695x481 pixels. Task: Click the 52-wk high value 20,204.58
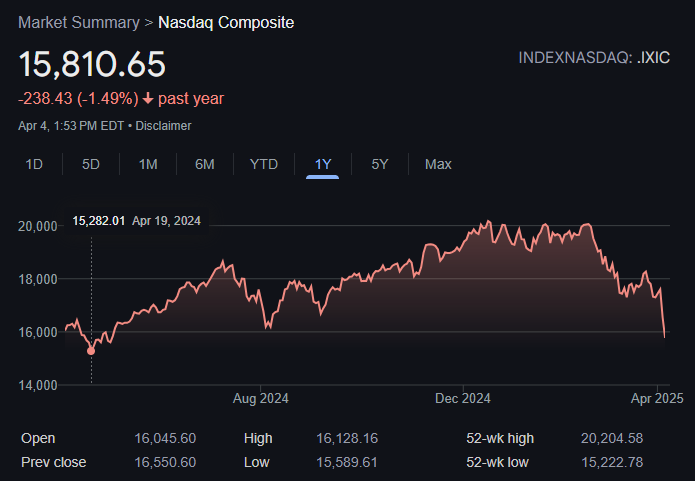tap(612, 438)
